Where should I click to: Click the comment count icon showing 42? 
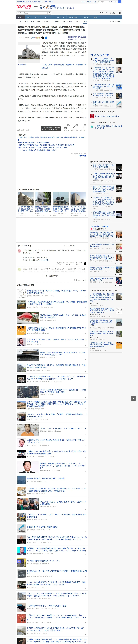coord(33,38)
